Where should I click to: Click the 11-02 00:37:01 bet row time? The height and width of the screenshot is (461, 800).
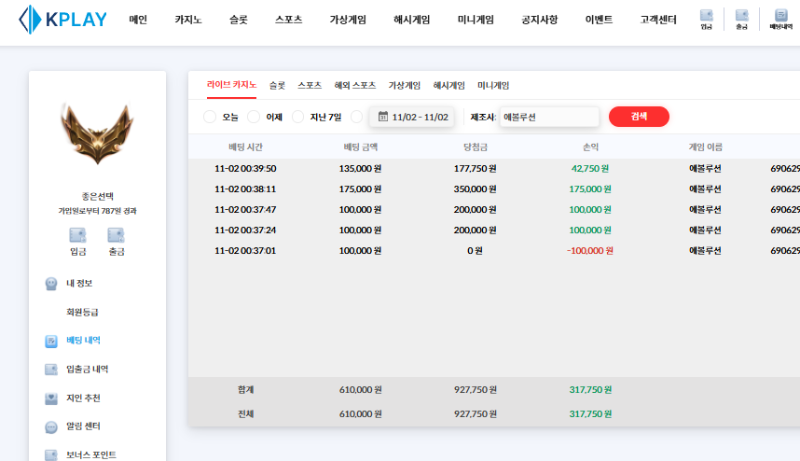245,250
